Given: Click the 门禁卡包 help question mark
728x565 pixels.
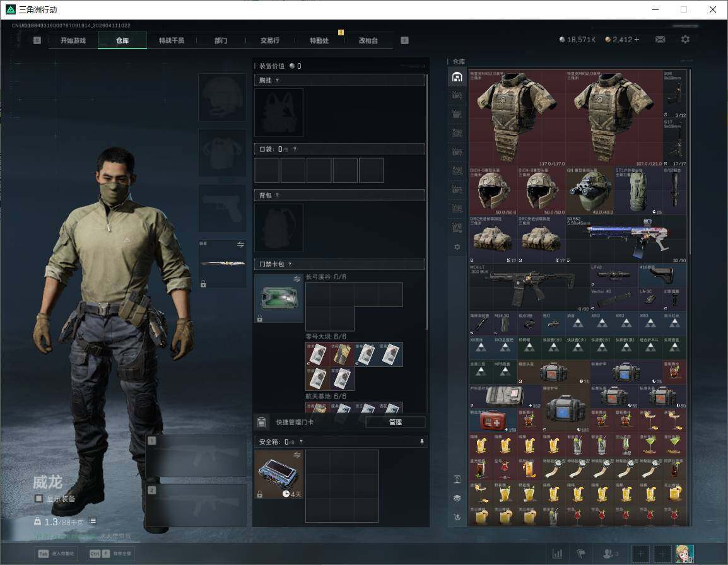Looking at the screenshot, I should tap(290, 264).
